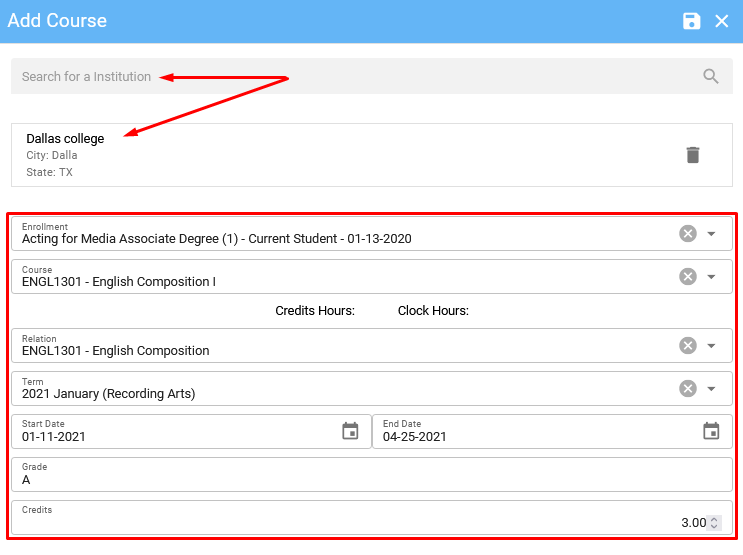Screen dimensions: 743x555
Task: Expand the Enrollment dropdown arrow
Action: (712, 234)
